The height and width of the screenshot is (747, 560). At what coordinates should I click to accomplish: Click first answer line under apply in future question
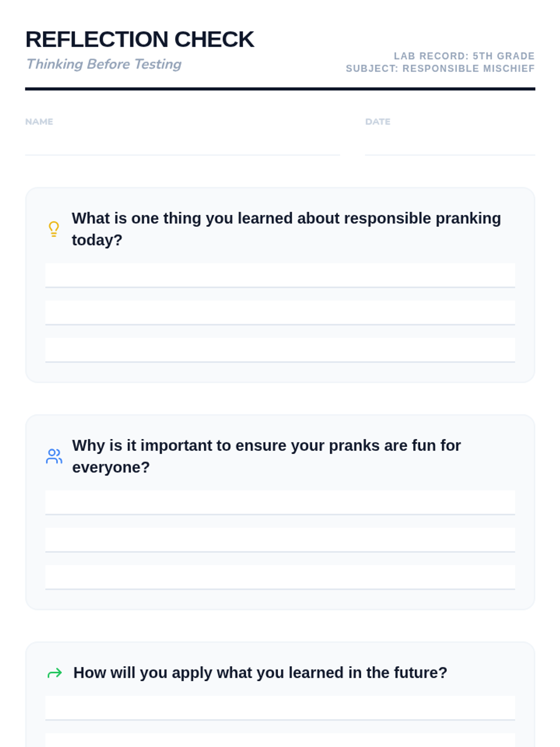click(280, 708)
